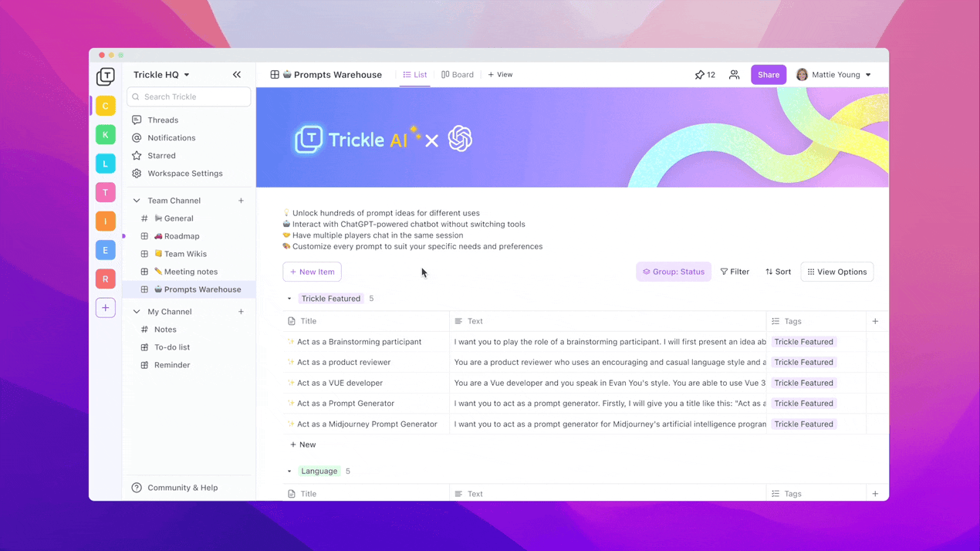Open the Sort options
Image resolution: width=980 pixels, height=551 pixels.
tap(778, 272)
